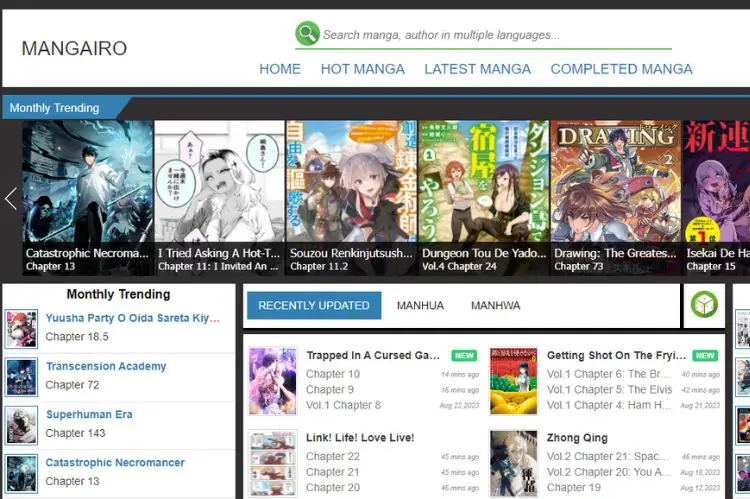Open Vol.2 Chapter 21: Spac... link
This screenshot has height=499, width=750.
(608, 456)
